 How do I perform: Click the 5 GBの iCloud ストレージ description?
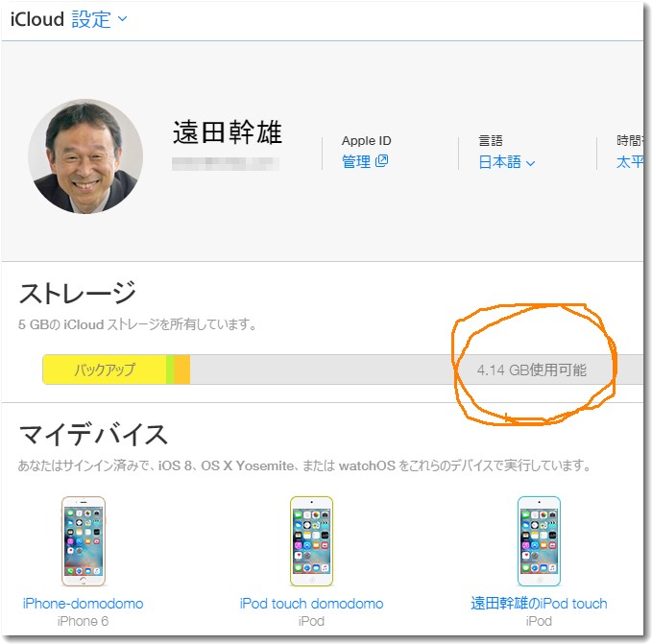tap(137, 324)
